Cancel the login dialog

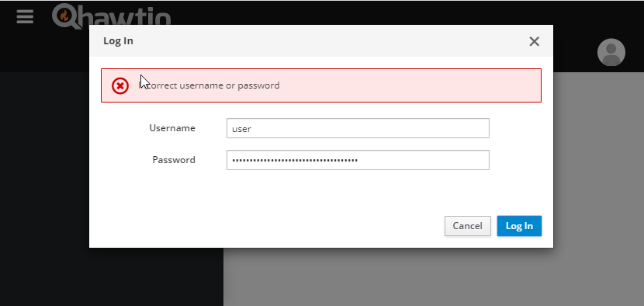pos(467,226)
